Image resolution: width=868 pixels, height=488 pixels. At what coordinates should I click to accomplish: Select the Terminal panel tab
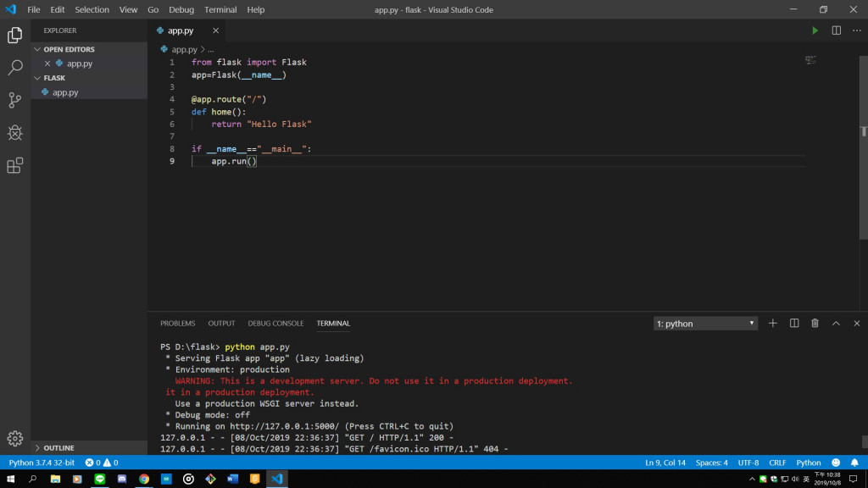[333, 323]
